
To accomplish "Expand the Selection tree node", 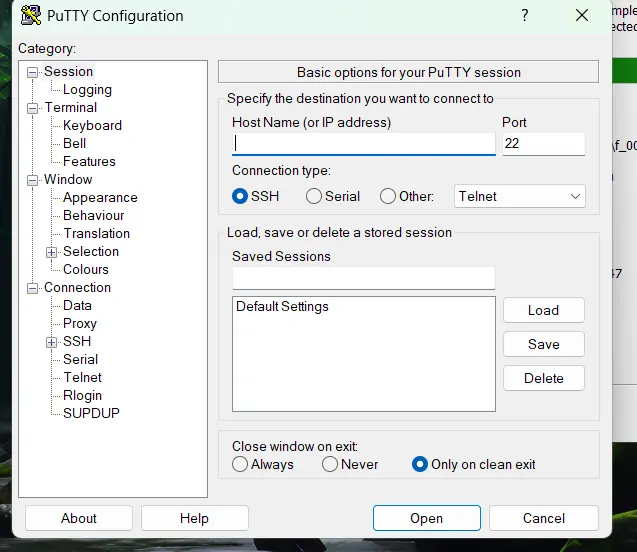I will (51, 252).
